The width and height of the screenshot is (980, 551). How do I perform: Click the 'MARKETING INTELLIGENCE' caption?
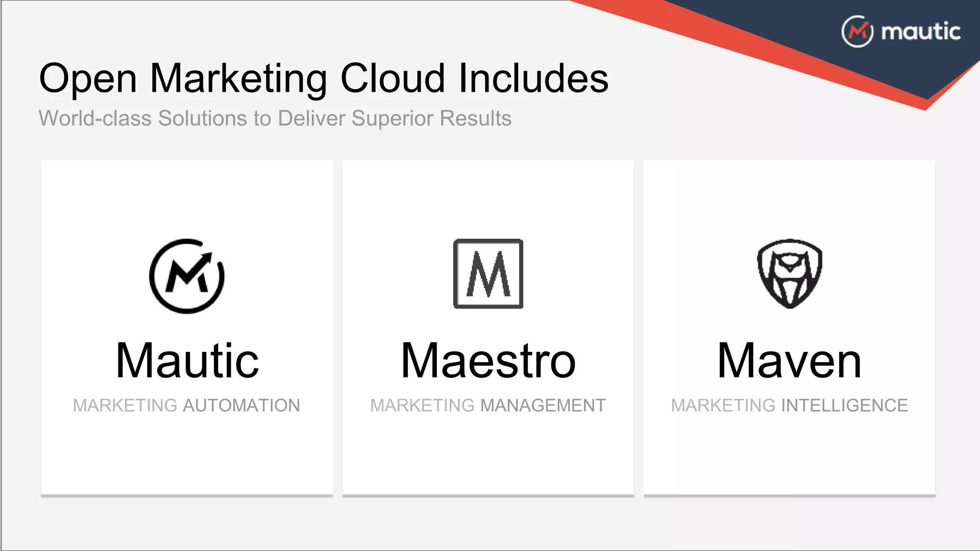point(790,406)
